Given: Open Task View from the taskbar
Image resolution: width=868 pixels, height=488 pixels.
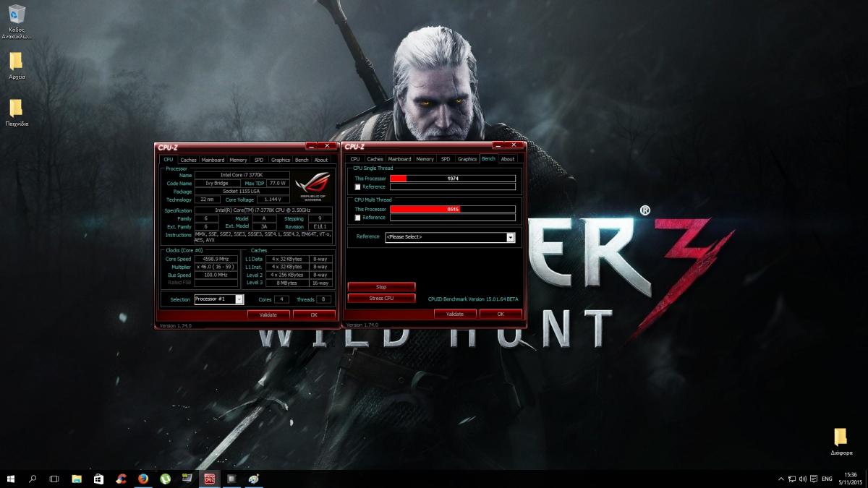Looking at the screenshot, I should point(54,479).
